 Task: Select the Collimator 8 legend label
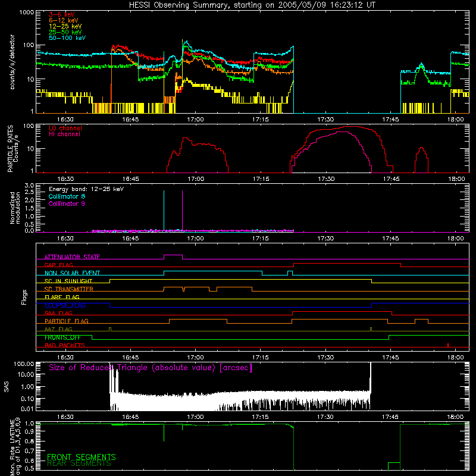coord(67,196)
